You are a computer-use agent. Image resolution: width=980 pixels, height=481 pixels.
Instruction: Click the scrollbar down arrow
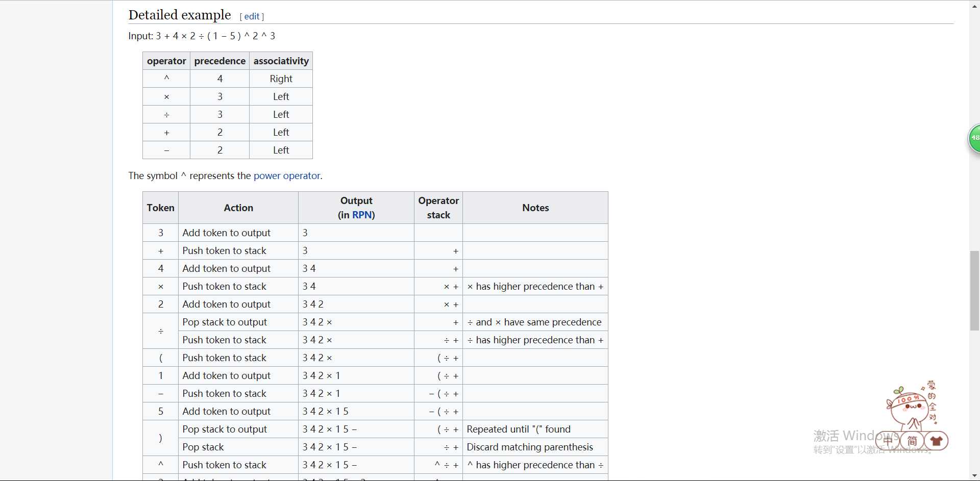click(x=974, y=476)
